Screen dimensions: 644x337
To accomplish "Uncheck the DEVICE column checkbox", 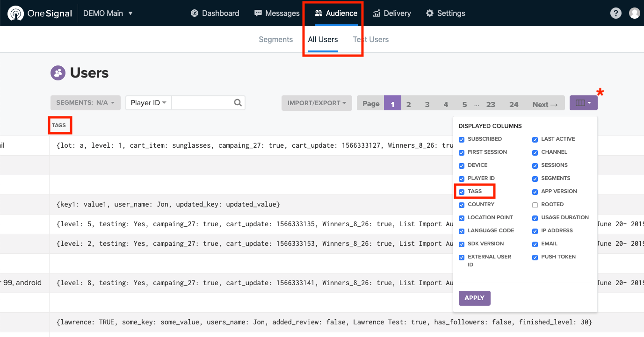I will point(462,165).
